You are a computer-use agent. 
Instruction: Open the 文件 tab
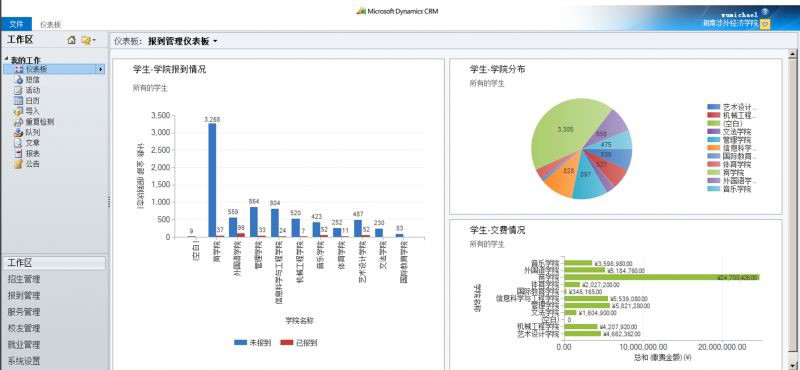(x=16, y=24)
